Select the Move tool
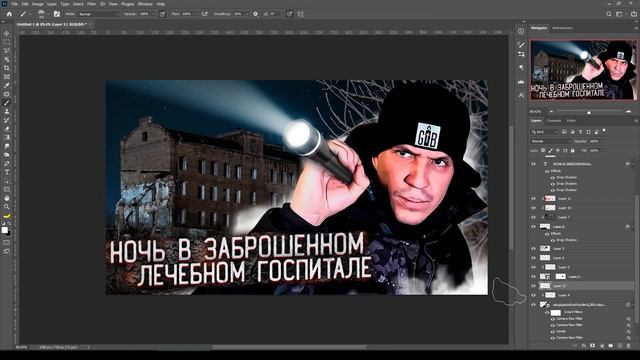The height and width of the screenshot is (360, 640). (7, 33)
